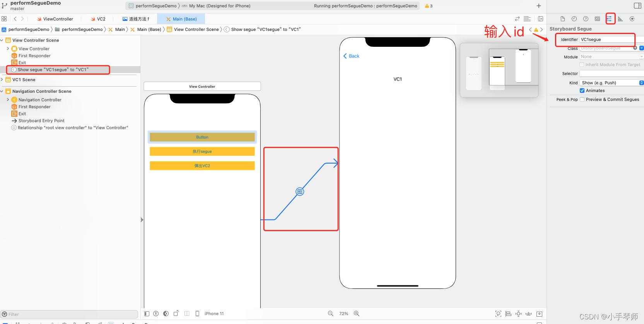The height and width of the screenshot is (324, 644).
Task: Switch to the VC2 tab
Action: (x=98, y=19)
